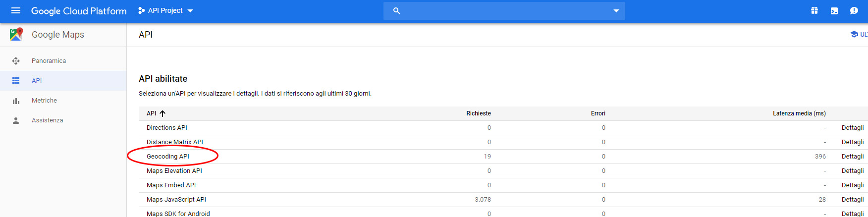This screenshot has height=217, width=868.
Task: Click Dettagli for Directions API
Action: 853,128
